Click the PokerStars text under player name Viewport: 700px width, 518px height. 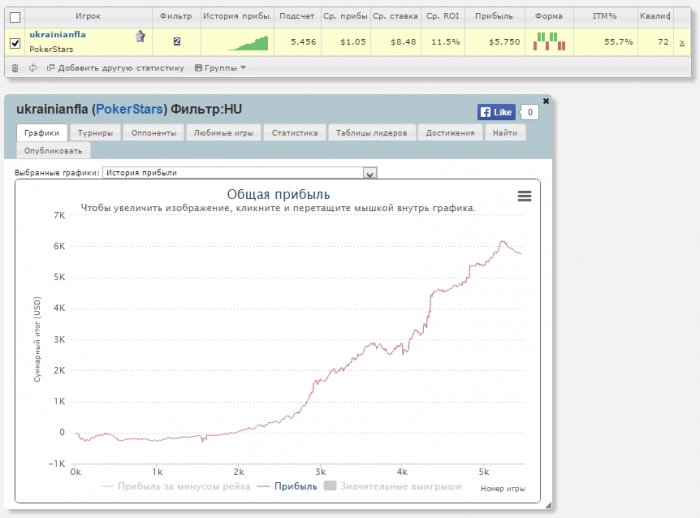coord(51,49)
